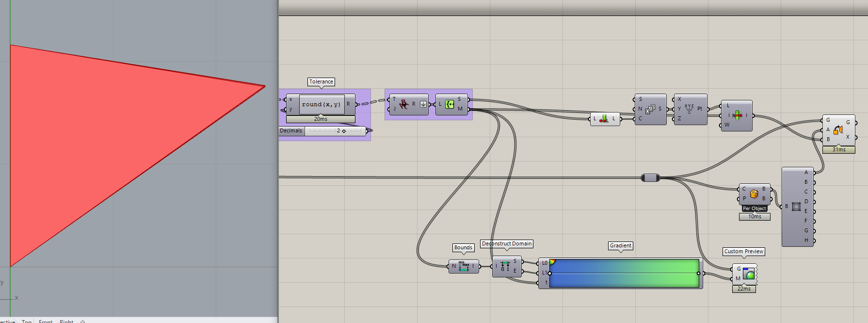The width and height of the screenshot is (868, 323).
Task: Switch to the Front viewport tab
Action: (x=46, y=321)
